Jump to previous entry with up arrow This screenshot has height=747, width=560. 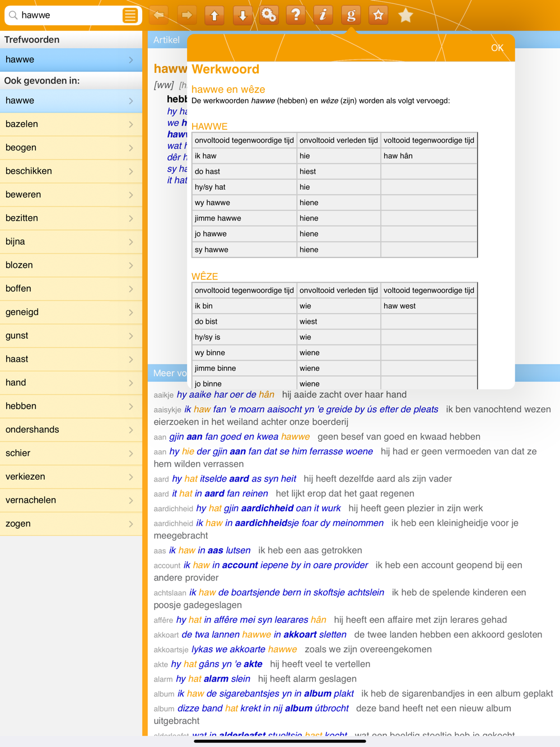(x=214, y=15)
